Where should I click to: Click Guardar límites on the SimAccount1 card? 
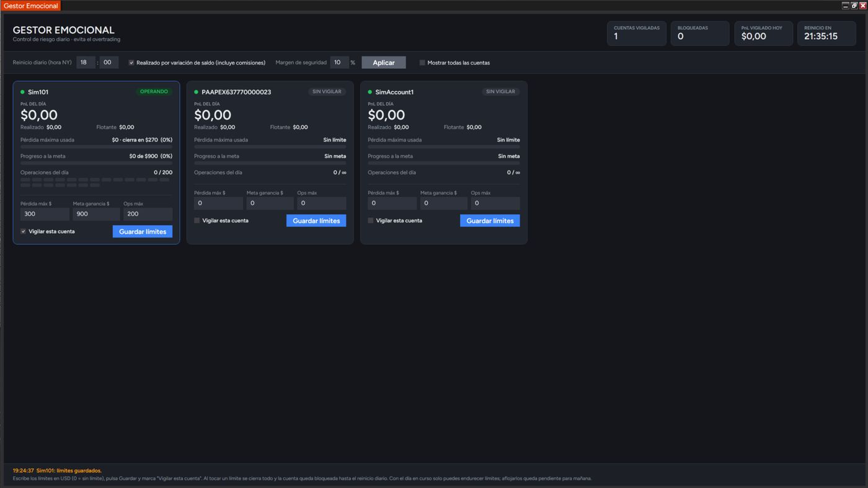pos(490,220)
